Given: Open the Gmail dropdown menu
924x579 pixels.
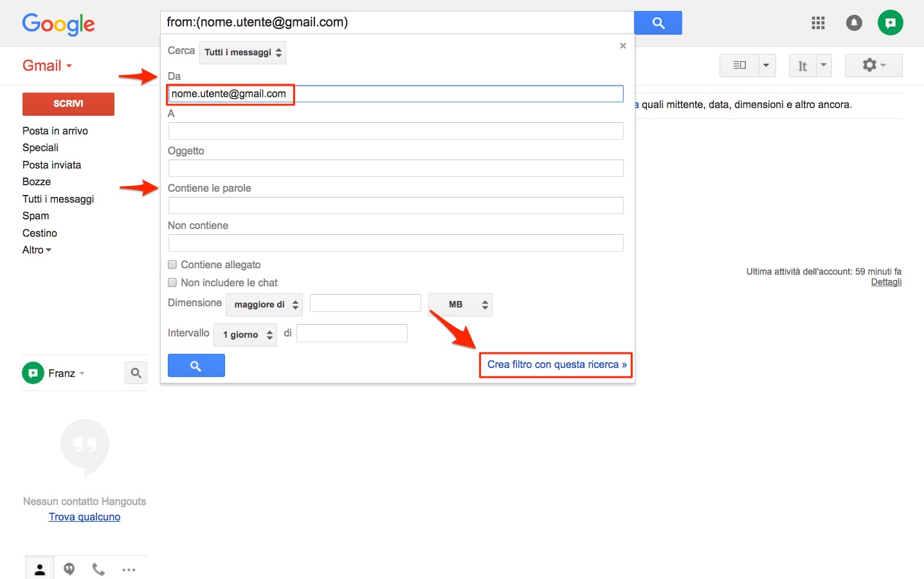Looking at the screenshot, I should pos(47,66).
